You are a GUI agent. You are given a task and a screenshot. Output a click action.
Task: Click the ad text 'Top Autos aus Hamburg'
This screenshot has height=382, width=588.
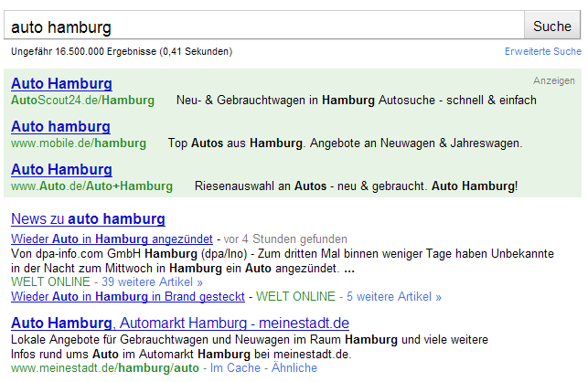235,143
